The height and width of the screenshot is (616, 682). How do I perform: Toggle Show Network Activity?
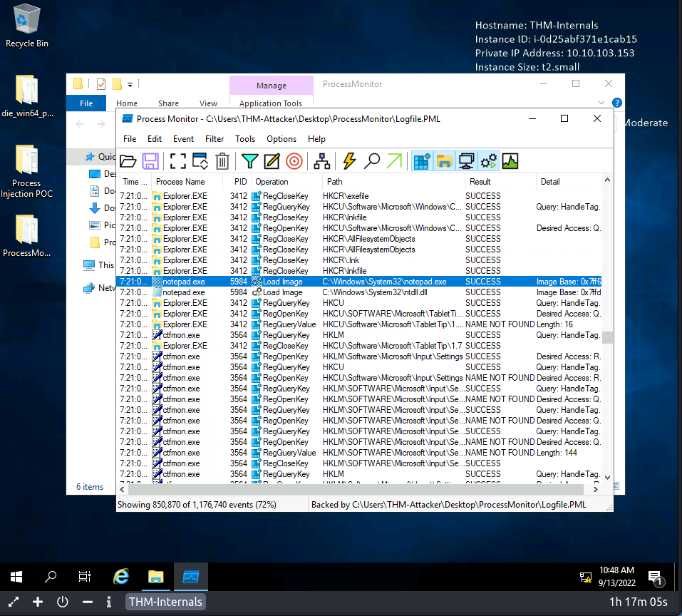(467, 161)
